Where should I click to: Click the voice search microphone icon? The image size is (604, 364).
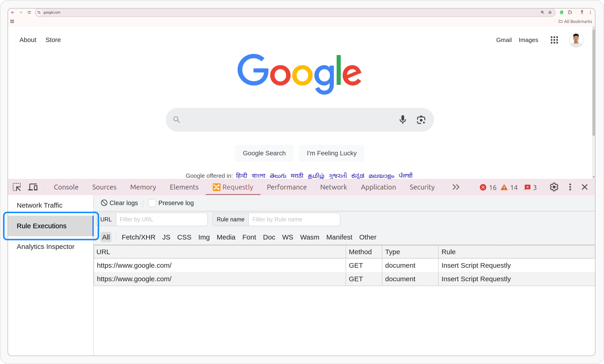402,120
